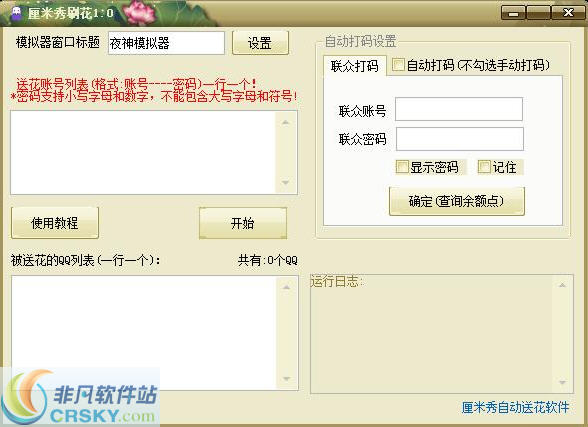Click the 开始 button
Image resolution: width=588 pixels, height=427 pixels.
[x=243, y=223]
